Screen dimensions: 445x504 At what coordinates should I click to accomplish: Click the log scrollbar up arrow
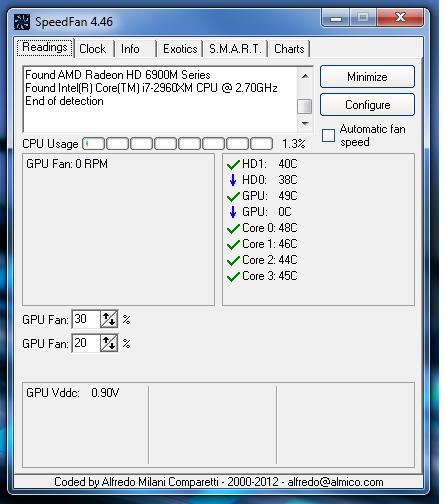coord(305,76)
